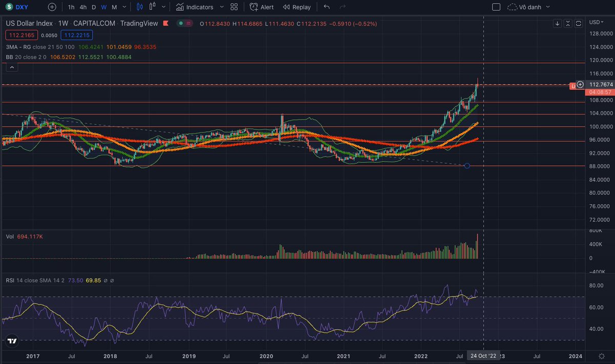Click the plus button on price axis
The height and width of the screenshot is (364, 615).
(x=580, y=84)
